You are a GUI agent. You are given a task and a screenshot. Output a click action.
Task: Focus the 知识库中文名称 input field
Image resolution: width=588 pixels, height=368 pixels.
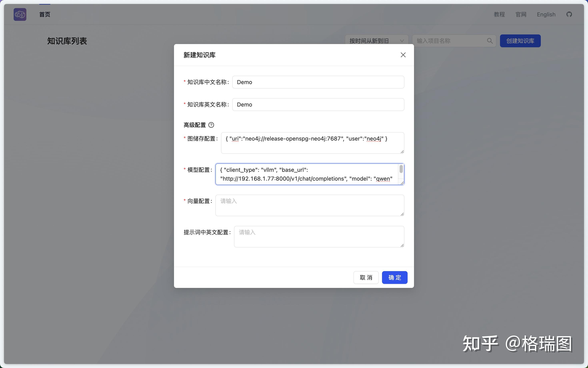click(x=318, y=82)
